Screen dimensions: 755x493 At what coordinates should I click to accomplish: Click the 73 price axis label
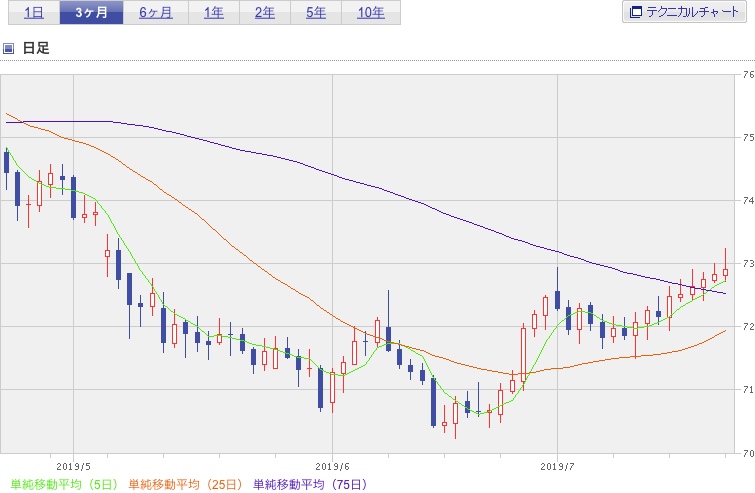coord(748,264)
